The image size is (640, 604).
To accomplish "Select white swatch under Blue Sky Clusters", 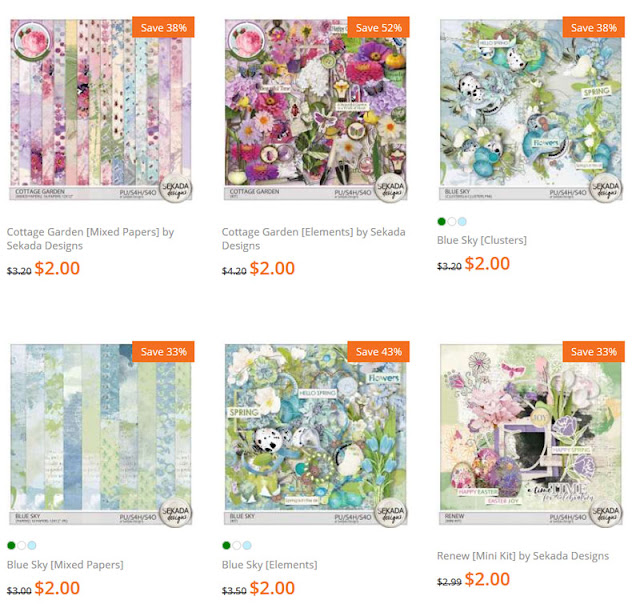I will point(451,222).
